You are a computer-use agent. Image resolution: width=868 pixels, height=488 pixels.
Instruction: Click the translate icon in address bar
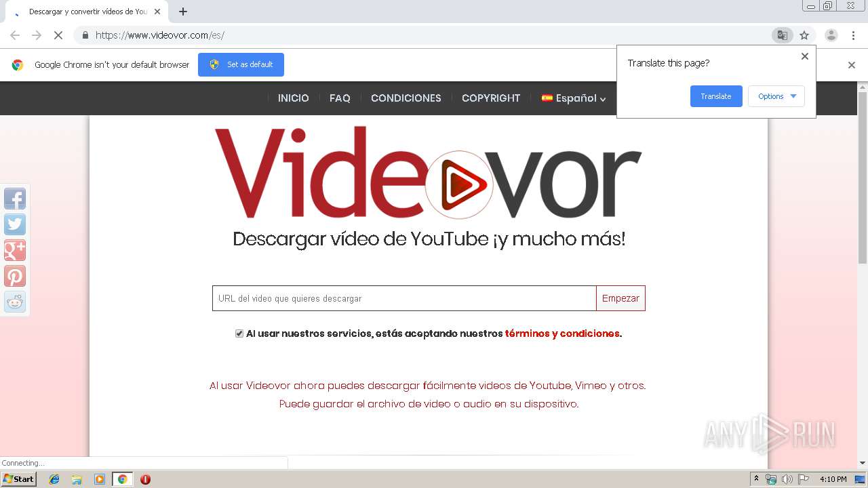click(783, 35)
